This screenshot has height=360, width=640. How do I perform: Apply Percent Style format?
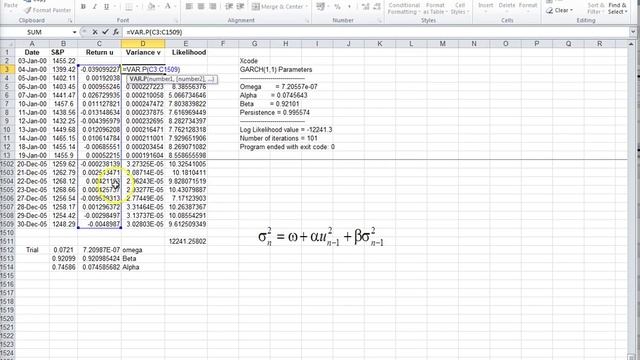(x=337, y=7)
